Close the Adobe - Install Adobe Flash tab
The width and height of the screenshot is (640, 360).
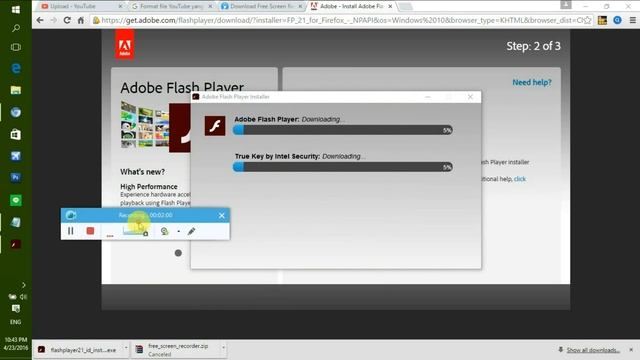(390, 7)
